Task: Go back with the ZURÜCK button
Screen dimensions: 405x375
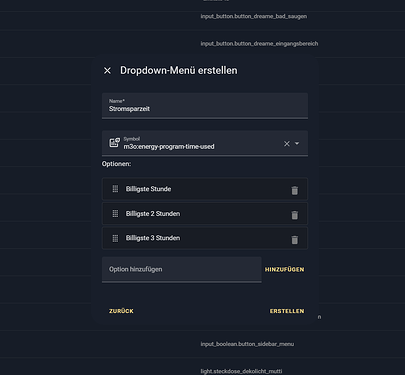Action: [x=121, y=311]
